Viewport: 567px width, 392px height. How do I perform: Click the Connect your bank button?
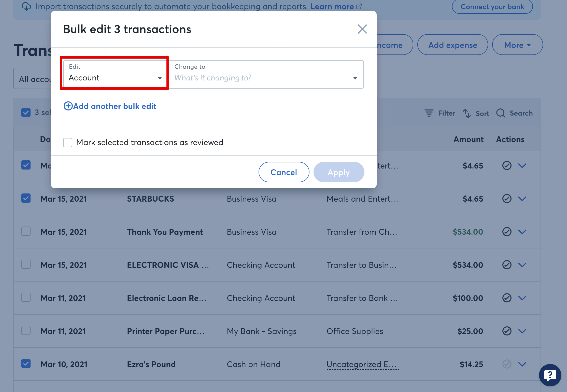pyautogui.click(x=492, y=7)
